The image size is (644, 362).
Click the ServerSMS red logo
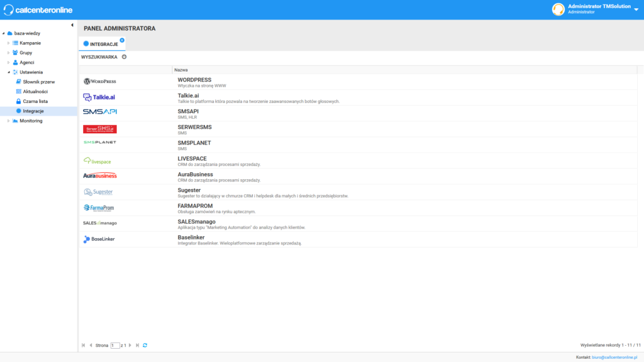click(99, 129)
